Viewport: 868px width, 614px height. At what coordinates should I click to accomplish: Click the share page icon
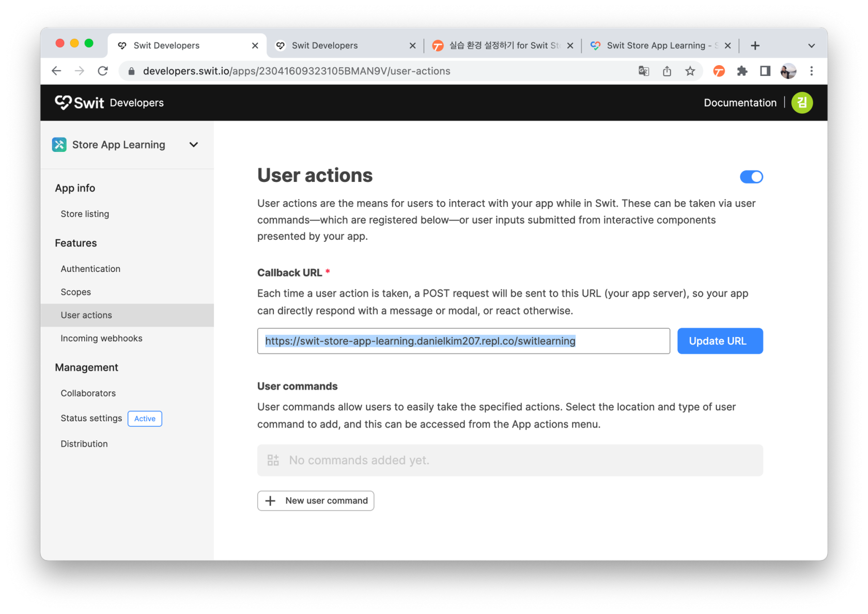(667, 71)
